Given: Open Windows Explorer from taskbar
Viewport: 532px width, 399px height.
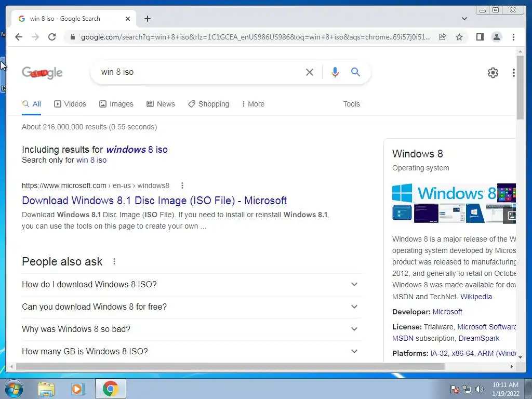Looking at the screenshot, I should (46, 389).
